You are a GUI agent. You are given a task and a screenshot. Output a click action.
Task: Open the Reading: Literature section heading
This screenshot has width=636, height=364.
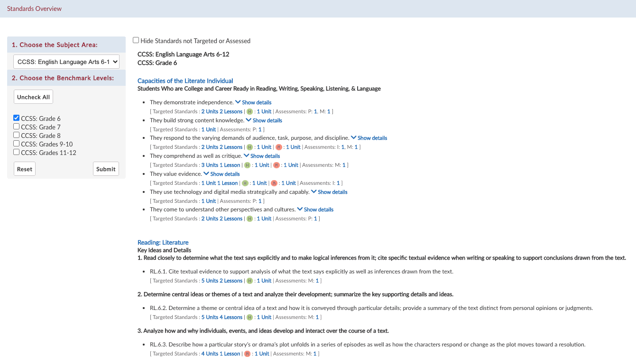(x=163, y=242)
